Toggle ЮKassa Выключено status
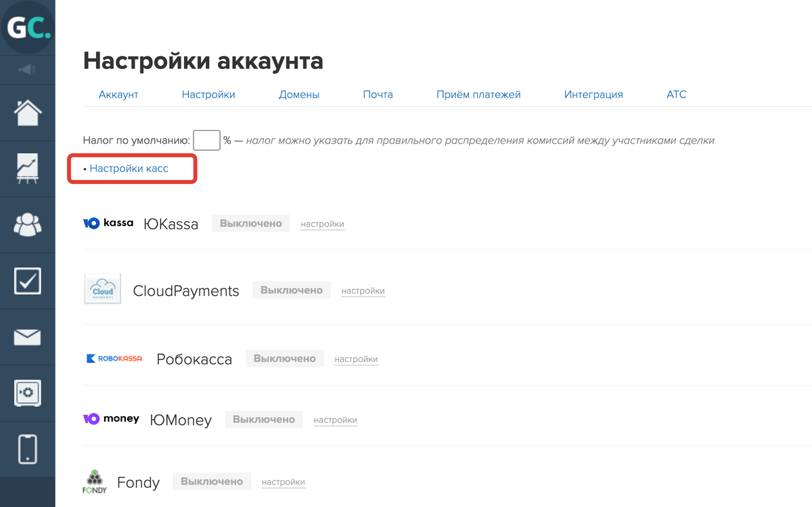Screen dimensions: 812x507 click(250, 223)
